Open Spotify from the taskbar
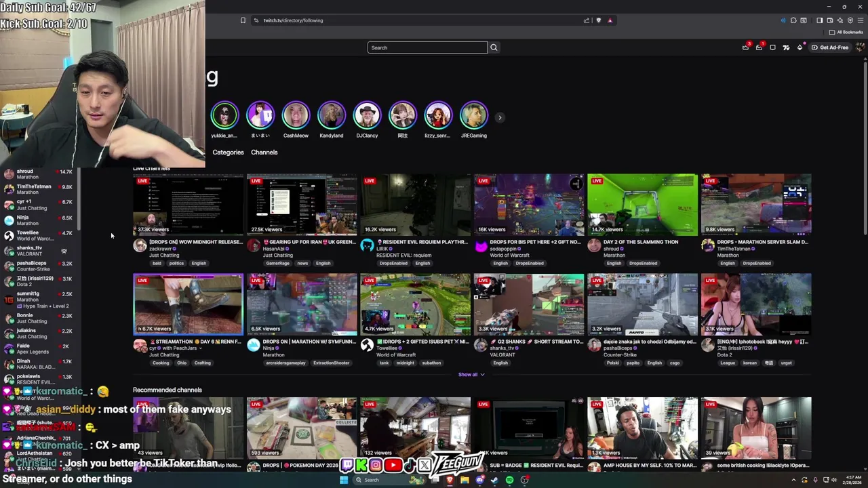This screenshot has width=868, height=488. point(509,480)
